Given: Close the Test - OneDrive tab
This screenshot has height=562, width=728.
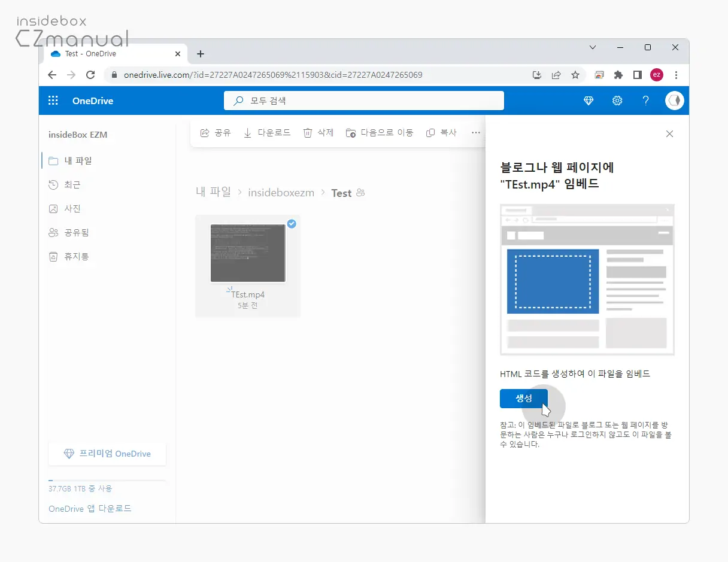Looking at the screenshot, I should pyautogui.click(x=178, y=54).
